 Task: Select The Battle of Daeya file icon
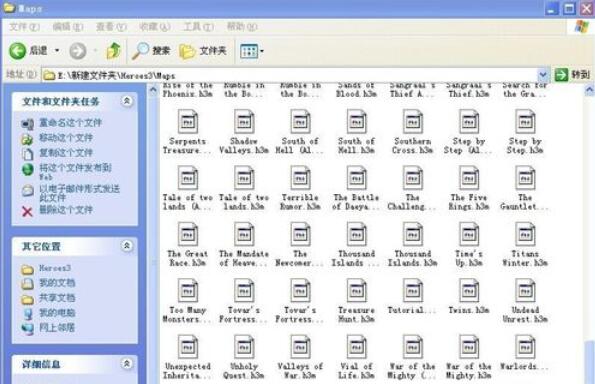[356, 178]
